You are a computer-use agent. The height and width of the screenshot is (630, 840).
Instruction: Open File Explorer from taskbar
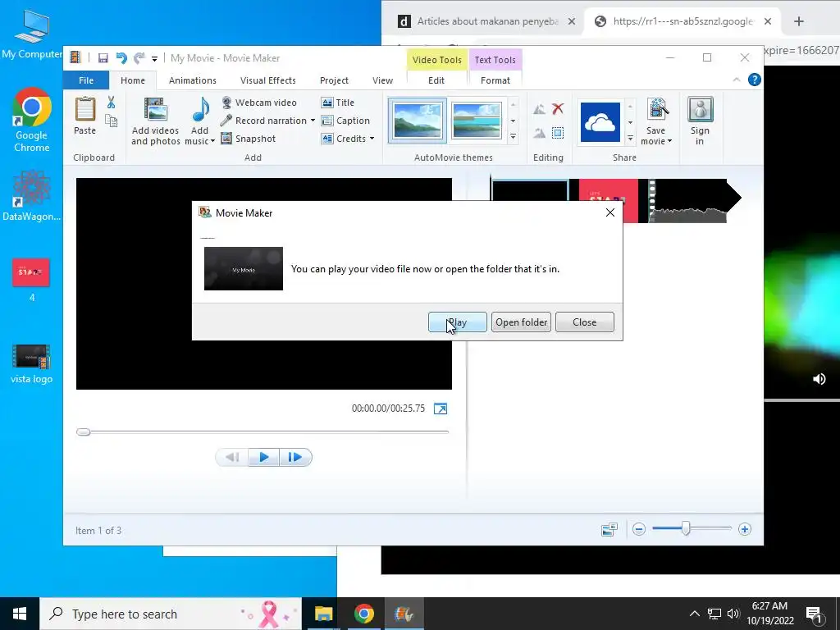[323, 614]
